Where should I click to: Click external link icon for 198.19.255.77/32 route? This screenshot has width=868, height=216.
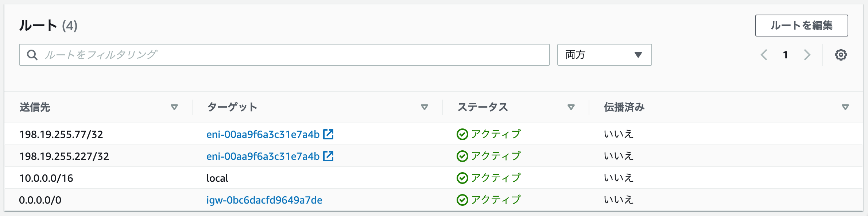pyautogui.click(x=328, y=134)
